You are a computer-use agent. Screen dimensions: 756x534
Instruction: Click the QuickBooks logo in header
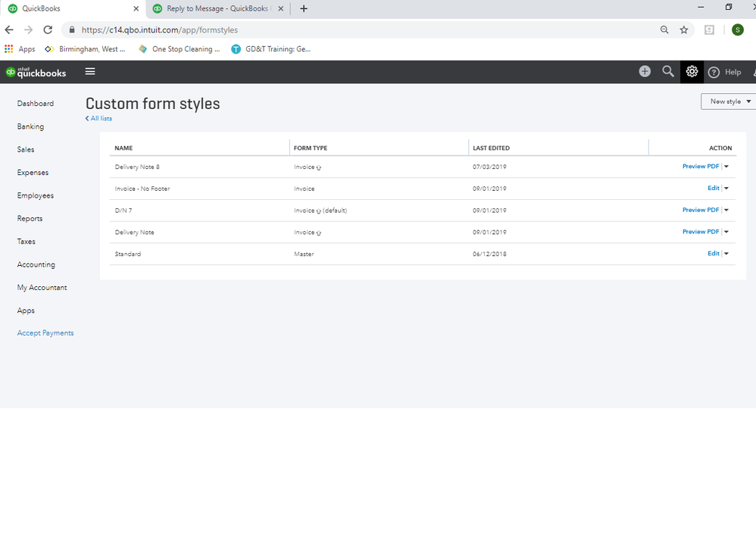(36, 72)
